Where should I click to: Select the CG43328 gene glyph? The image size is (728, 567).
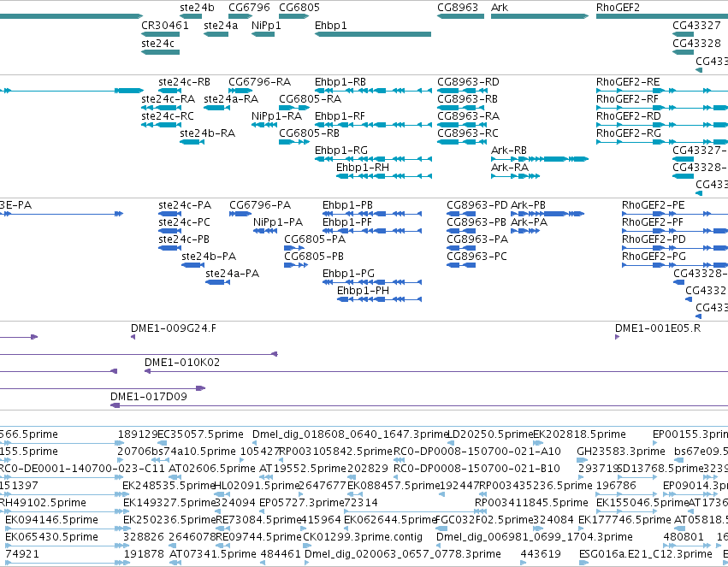coord(683,52)
